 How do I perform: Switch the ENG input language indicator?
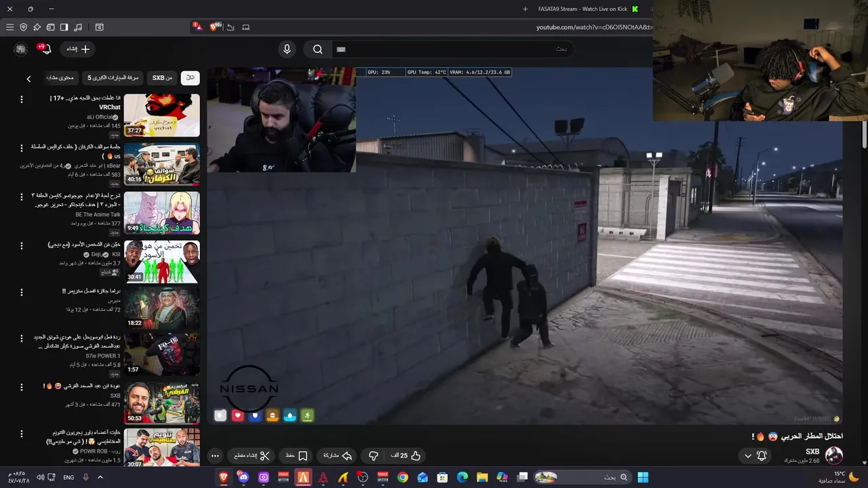coord(68,477)
